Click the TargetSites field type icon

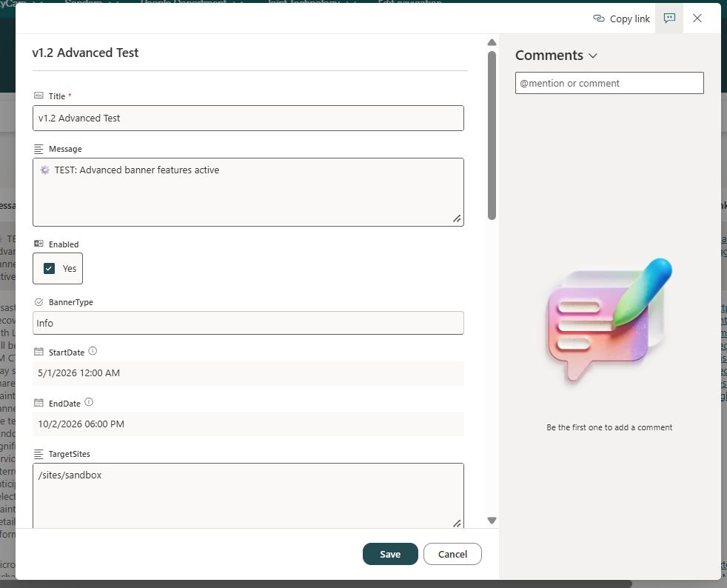click(x=38, y=454)
